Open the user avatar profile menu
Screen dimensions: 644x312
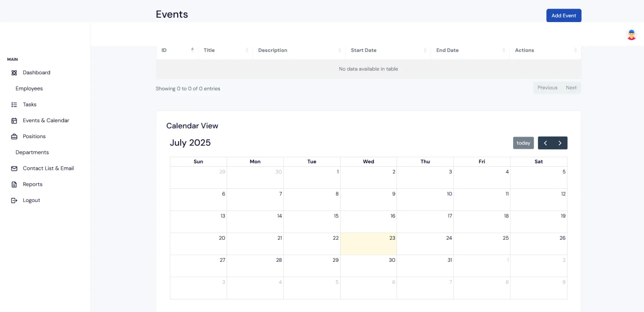(631, 35)
